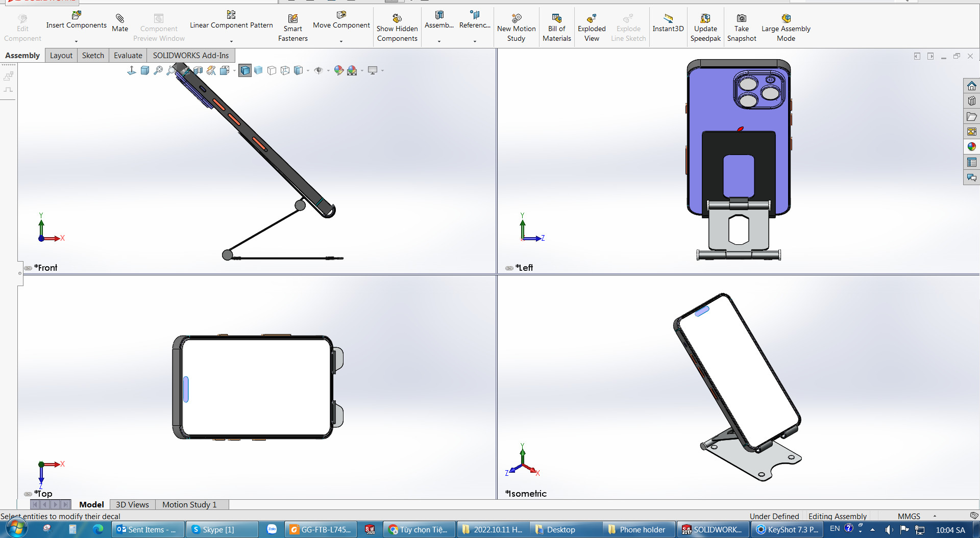Open Bill of Materials tool

pos(556,19)
